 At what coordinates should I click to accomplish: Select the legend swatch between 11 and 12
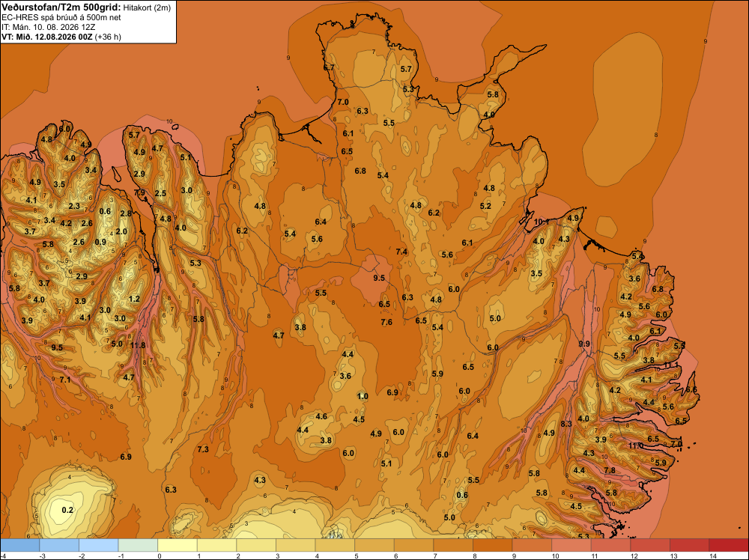click(610, 545)
